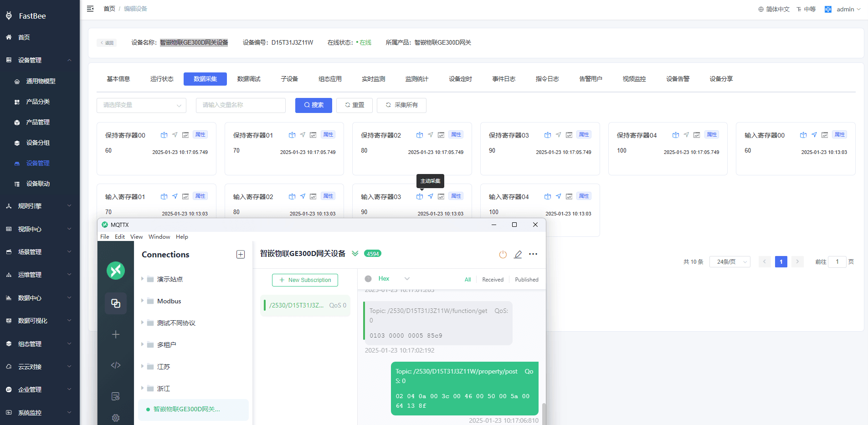868x425 pixels.
Task: Switch to 运行状态 tab
Action: (162, 79)
